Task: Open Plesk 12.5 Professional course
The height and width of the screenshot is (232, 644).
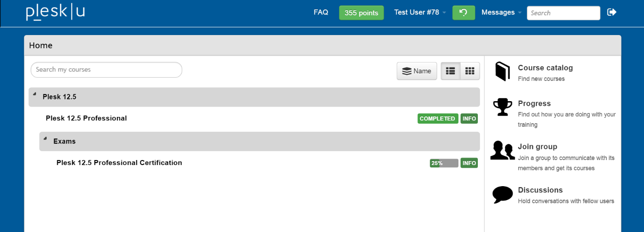Action: pos(86,118)
